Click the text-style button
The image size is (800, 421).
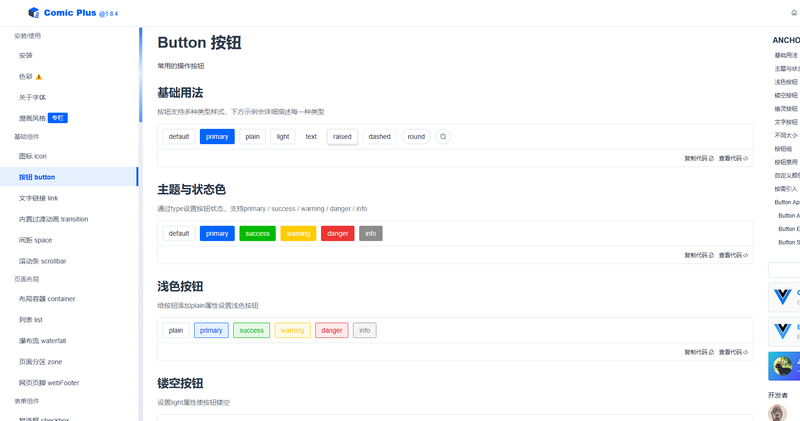pos(311,137)
